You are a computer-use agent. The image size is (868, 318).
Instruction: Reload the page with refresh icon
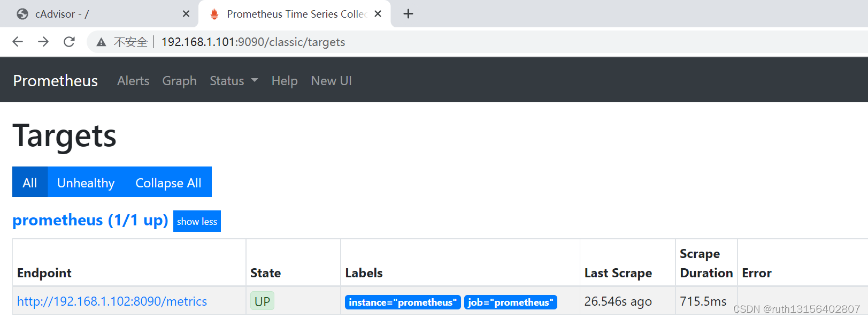click(x=69, y=42)
